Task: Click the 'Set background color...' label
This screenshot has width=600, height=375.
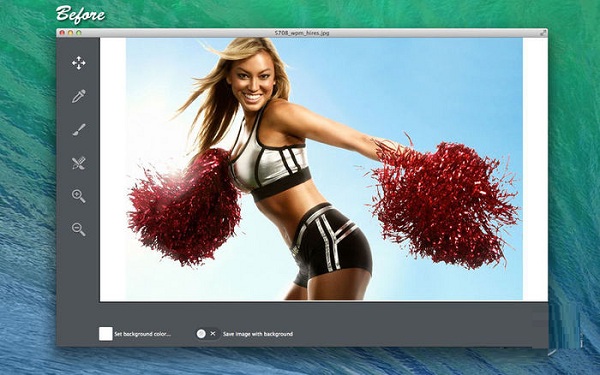Action: 142,334
